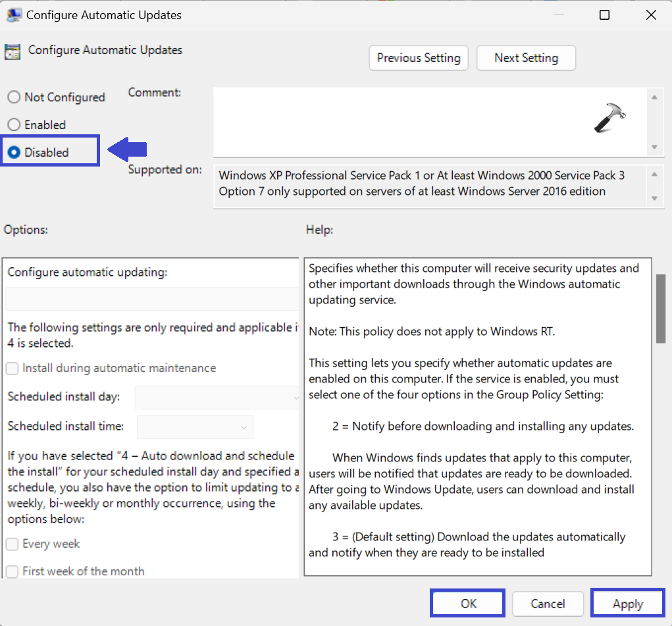672x626 pixels.
Task: Click the Cancel button
Action: (548, 604)
